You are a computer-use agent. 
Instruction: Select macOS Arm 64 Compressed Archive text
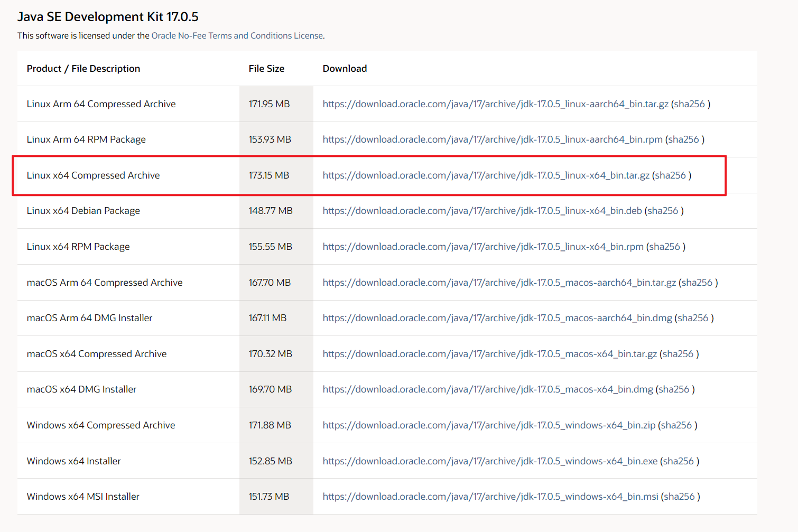(x=105, y=283)
